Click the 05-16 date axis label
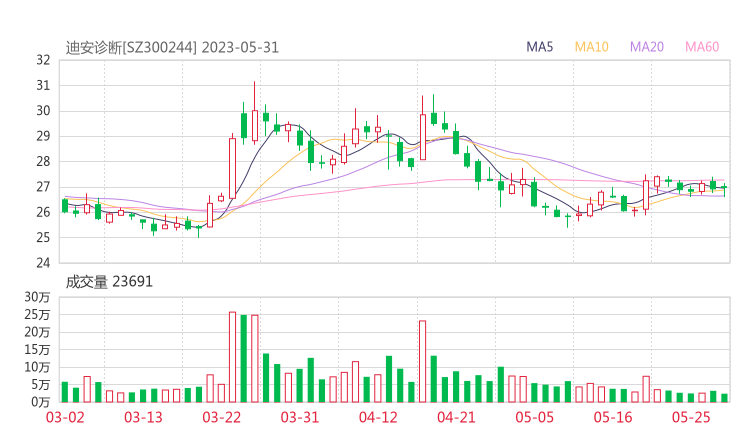This screenshot has width=740, height=440. (613, 417)
